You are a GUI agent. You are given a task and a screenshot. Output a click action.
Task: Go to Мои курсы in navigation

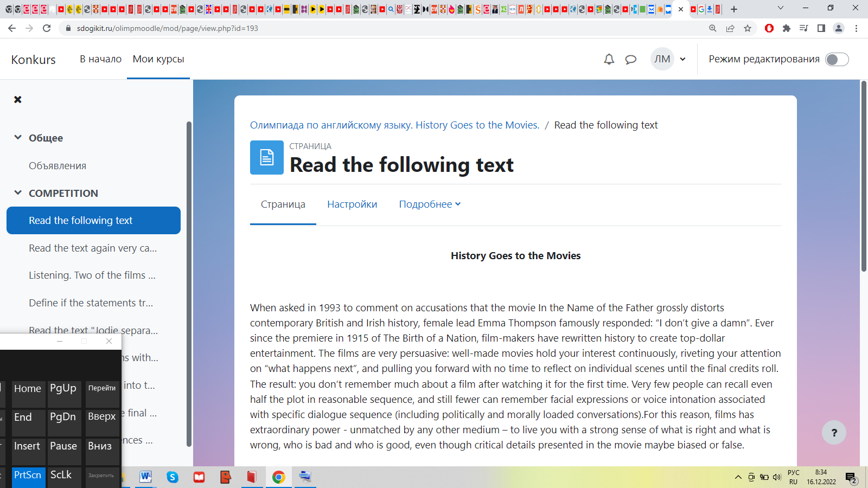click(158, 59)
